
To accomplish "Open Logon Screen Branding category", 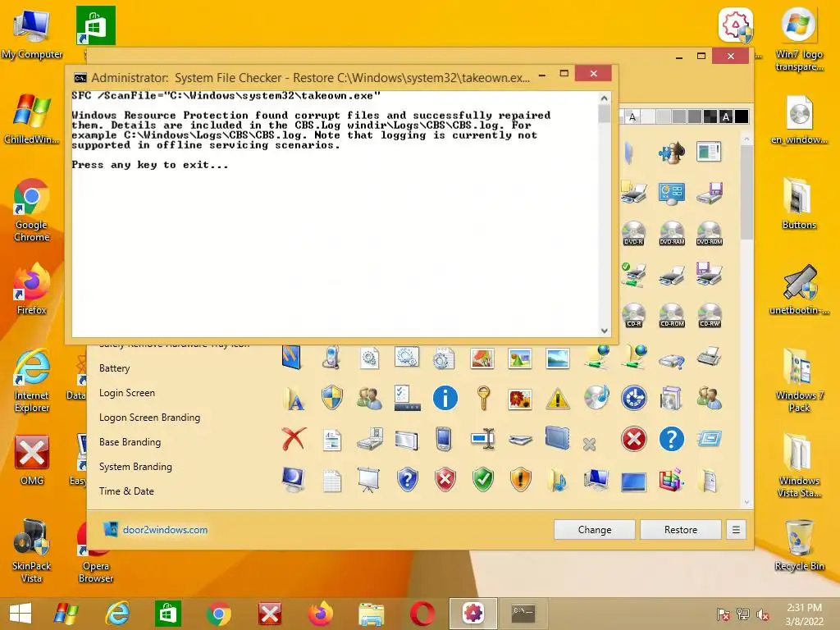I will (x=149, y=418).
